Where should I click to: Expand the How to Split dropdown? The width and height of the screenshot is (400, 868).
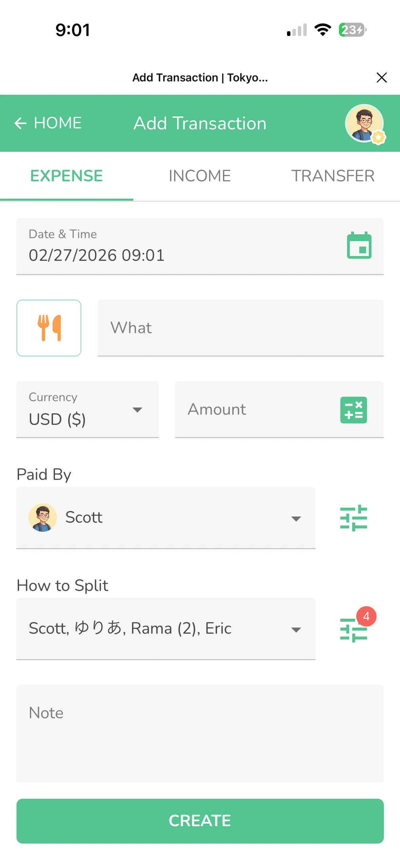pyautogui.click(x=296, y=630)
